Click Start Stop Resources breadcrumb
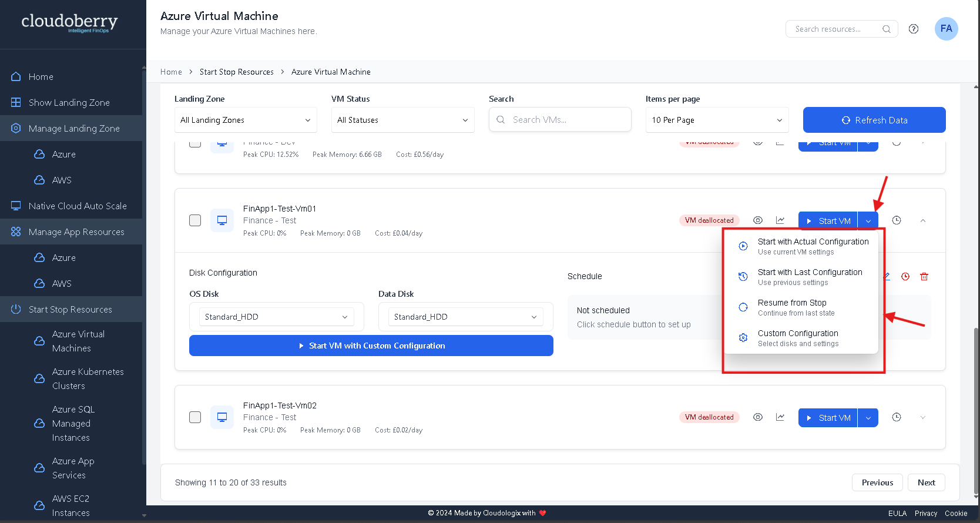The image size is (980, 523). 237,72
